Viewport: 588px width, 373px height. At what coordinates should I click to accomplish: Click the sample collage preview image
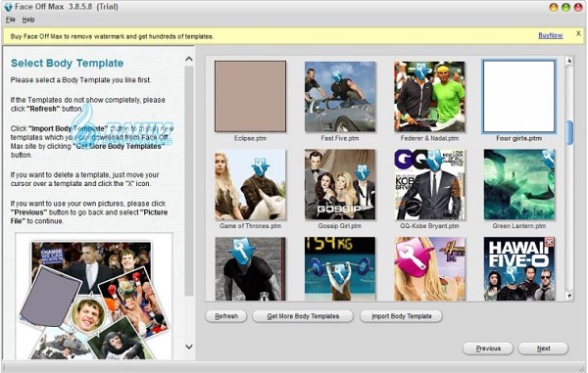pos(94,297)
